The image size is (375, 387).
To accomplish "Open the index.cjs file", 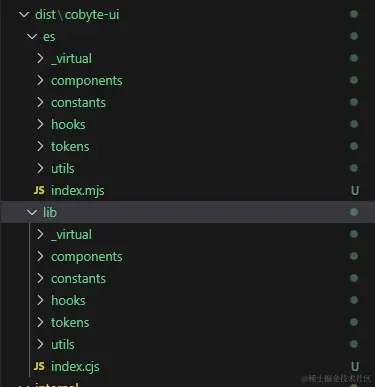I will click(x=75, y=367).
